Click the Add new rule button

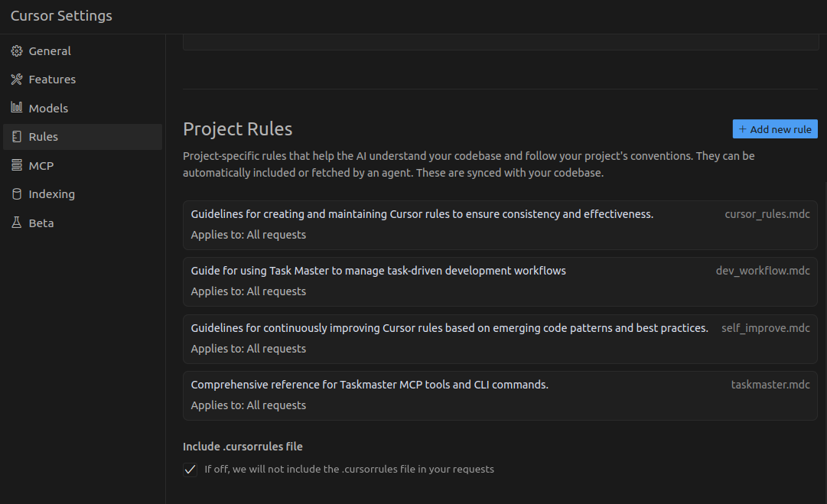pos(775,129)
